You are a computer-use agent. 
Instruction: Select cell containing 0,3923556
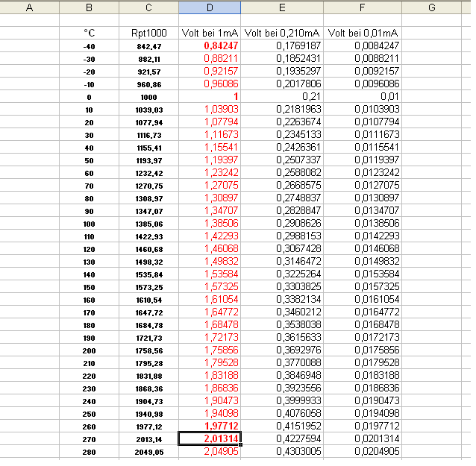(282, 388)
